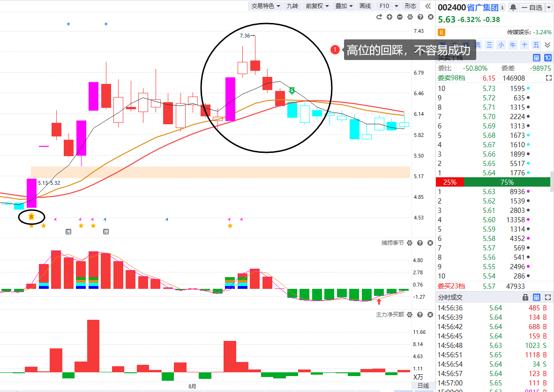
Task: Click the 委卖98档 summary row label
Action: pos(451,78)
